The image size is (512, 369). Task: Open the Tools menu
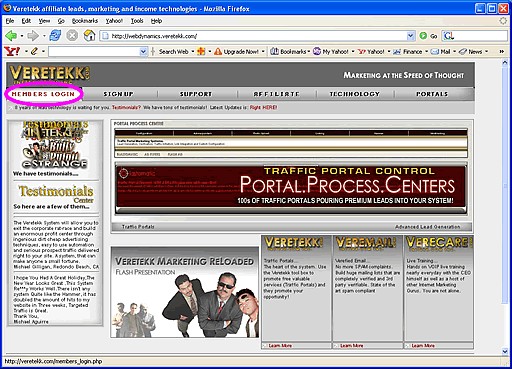(x=137, y=21)
